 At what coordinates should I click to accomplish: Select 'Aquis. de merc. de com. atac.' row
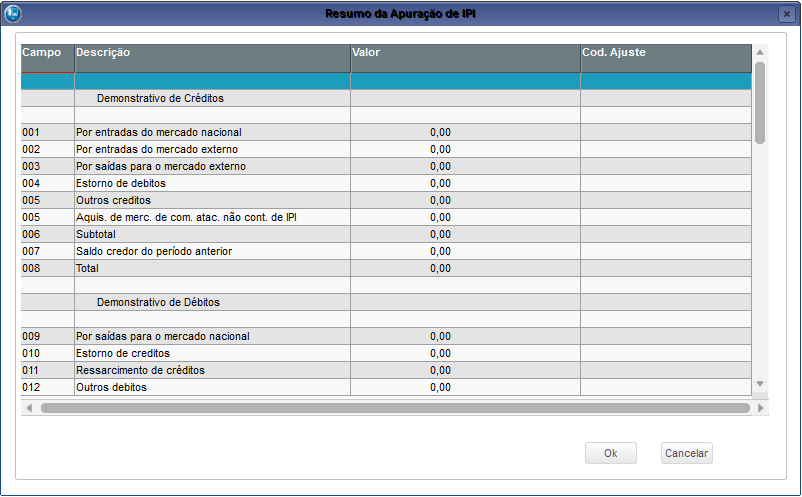tap(386, 217)
